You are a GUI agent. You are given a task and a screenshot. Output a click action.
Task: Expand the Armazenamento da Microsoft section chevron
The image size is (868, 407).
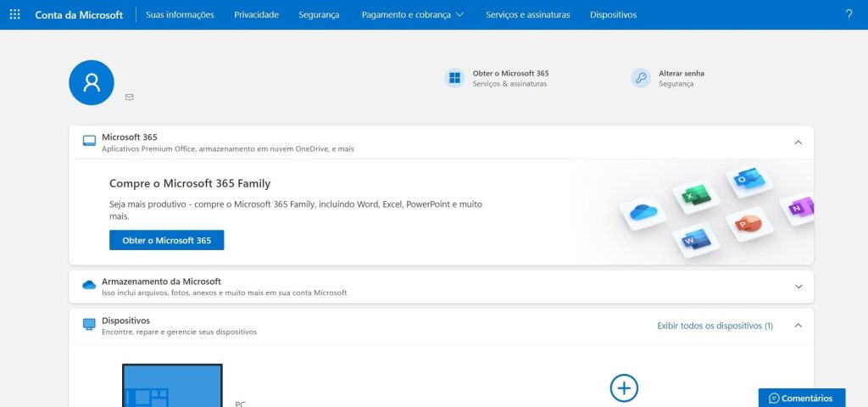pos(798,287)
